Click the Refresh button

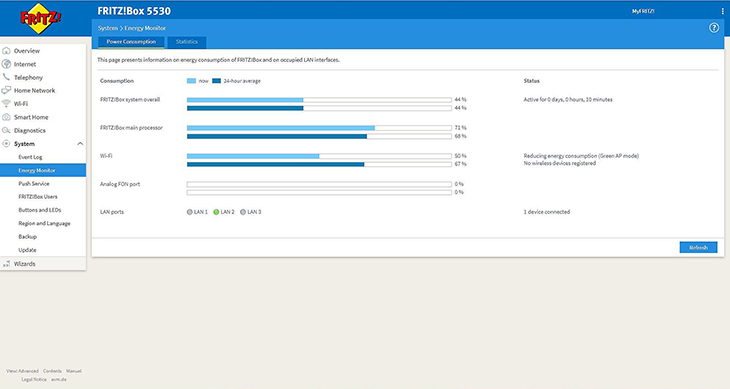[x=698, y=248]
